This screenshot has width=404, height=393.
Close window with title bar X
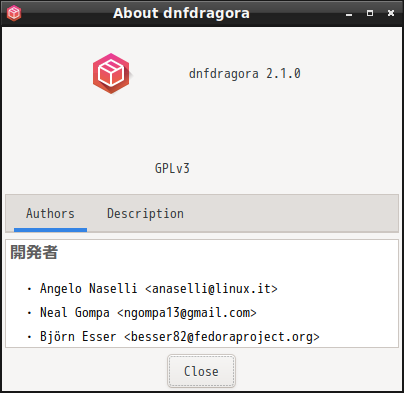391,13
